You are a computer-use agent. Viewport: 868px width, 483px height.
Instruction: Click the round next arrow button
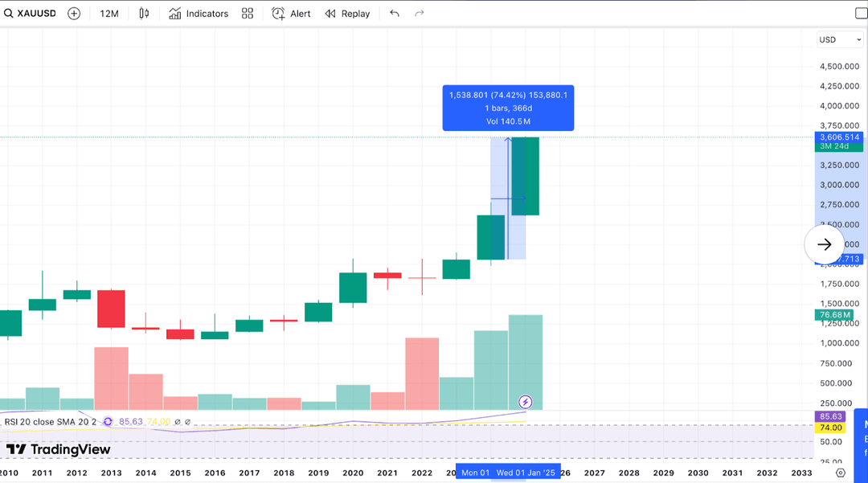coord(825,244)
